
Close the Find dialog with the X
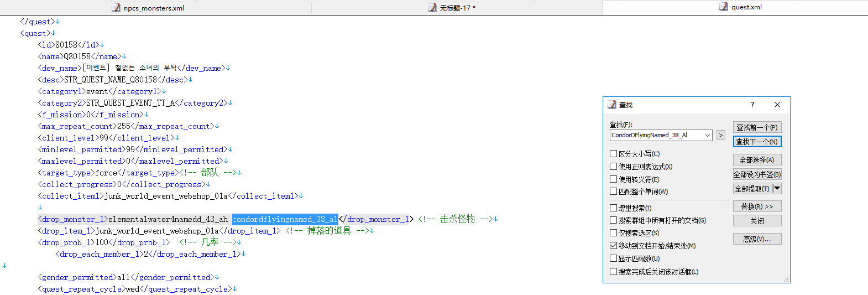777,105
